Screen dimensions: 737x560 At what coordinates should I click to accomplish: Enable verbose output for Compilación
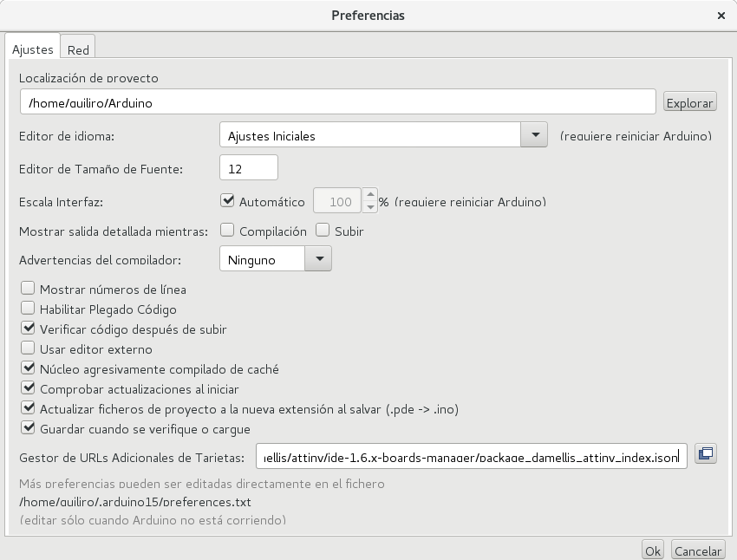coord(228,231)
